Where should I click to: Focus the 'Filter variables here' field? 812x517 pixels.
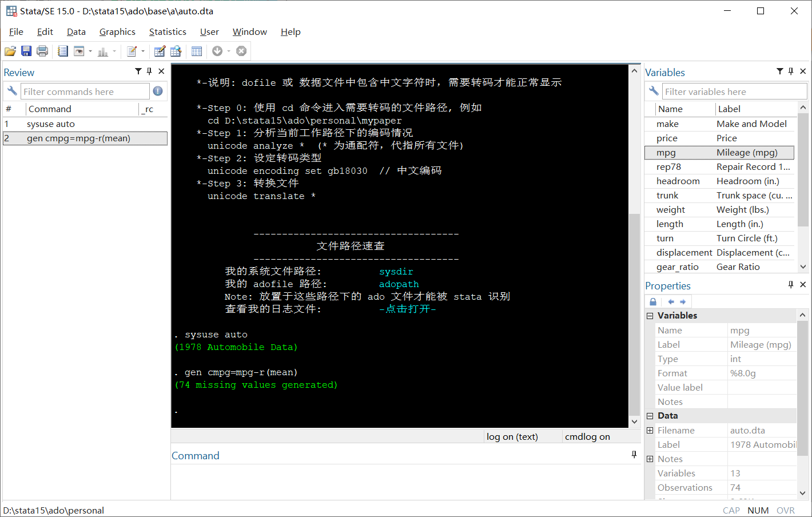pos(735,92)
